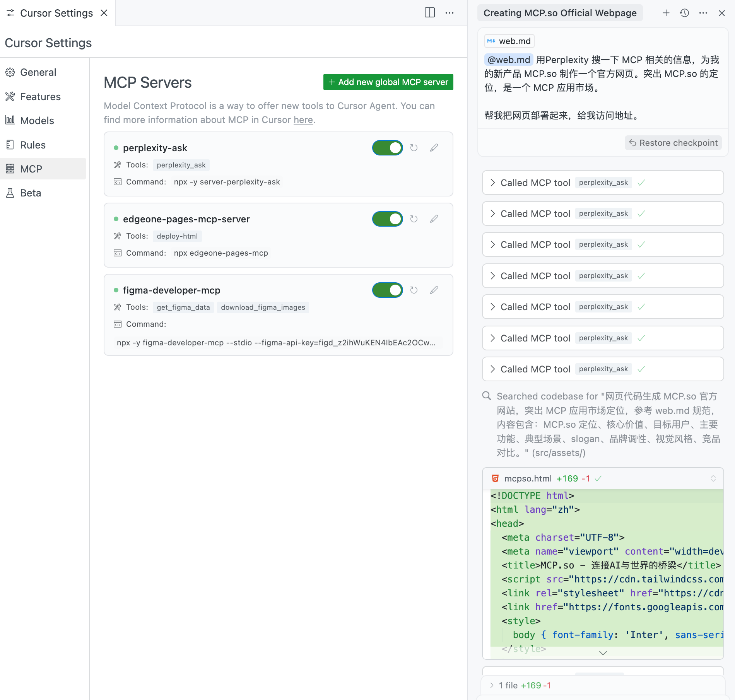Expand the mcpso.html code diff chevron

click(603, 653)
